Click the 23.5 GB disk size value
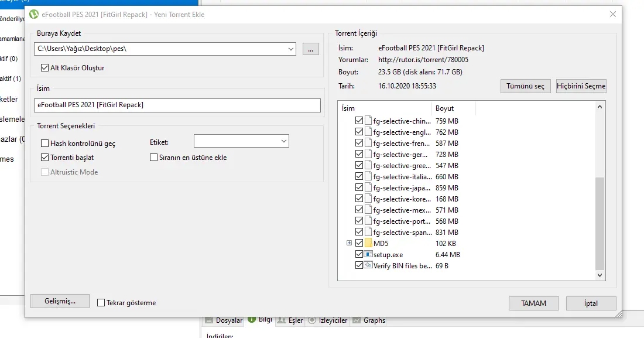The width and height of the screenshot is (644, 338). 420,72
